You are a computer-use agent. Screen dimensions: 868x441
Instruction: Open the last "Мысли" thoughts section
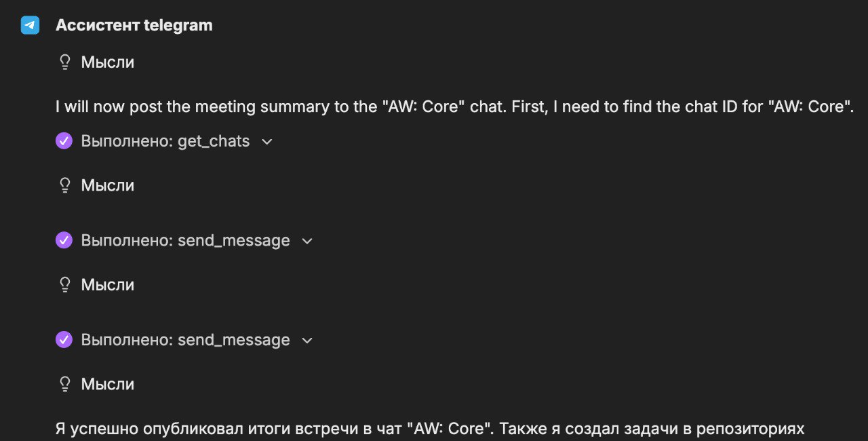(x=107, y=384)
